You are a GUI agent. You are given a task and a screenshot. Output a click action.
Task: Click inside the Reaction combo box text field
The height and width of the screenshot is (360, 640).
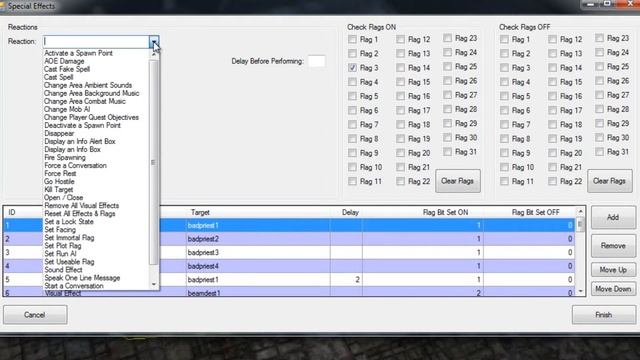tap(96, 41)
